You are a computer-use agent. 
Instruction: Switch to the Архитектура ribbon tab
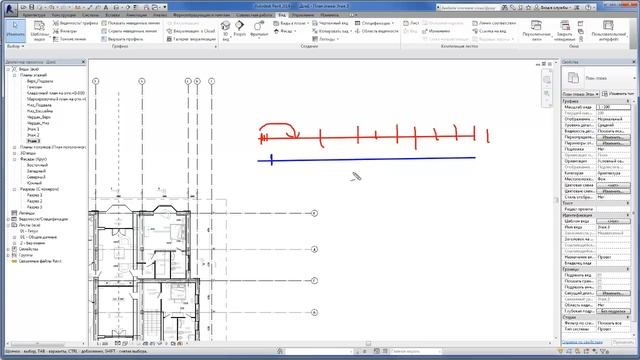pos(34,15)
